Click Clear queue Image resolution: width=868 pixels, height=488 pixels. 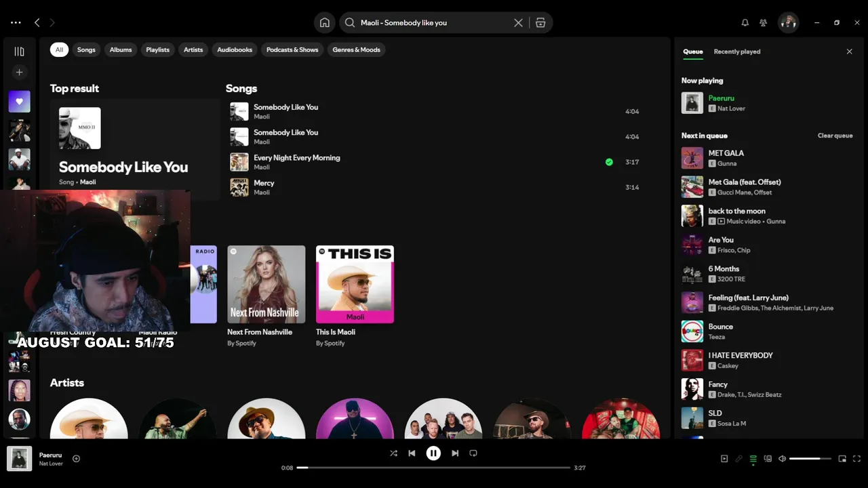coord(835,136)
